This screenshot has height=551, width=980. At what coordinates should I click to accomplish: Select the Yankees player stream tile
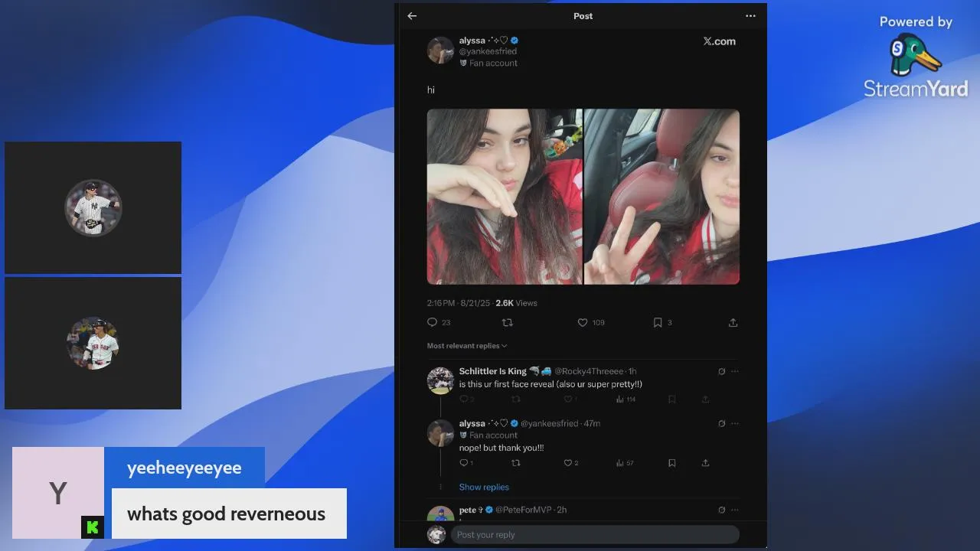[x=93, y=207]
